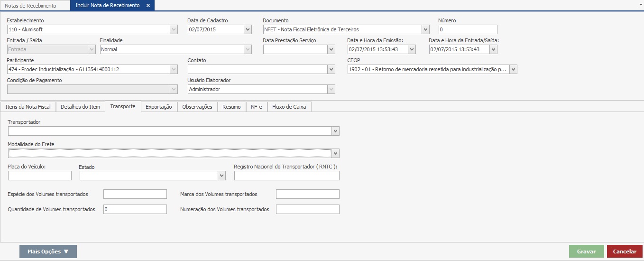Switch to the Detalhes do Item tab
Viewport: 644px width, 261px height.
[x=80, y=107]
